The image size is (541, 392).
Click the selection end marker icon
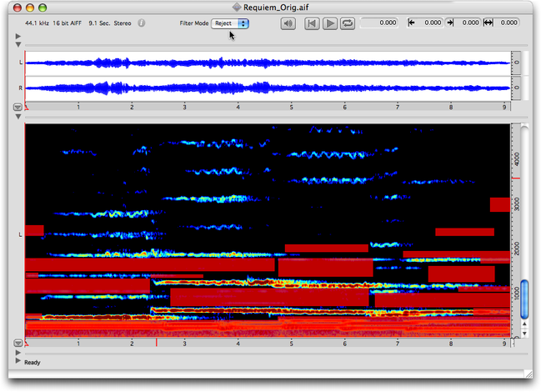coord(451,23)
